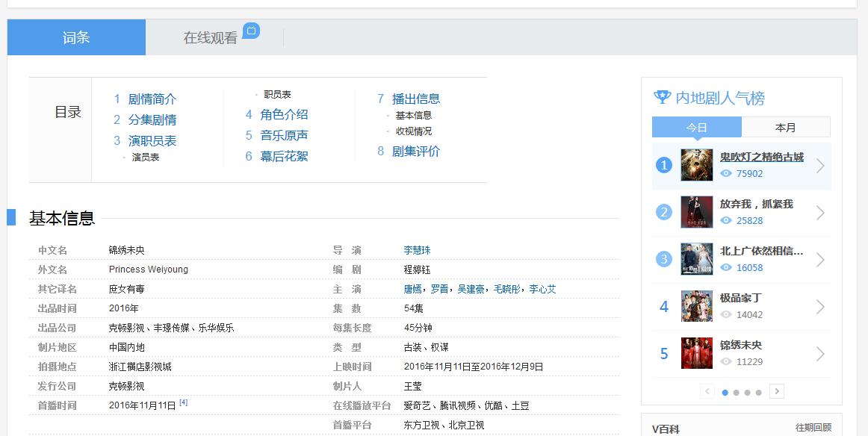The height and width of the screenshot is (436, 868).
Task: Expand the 鬼吹灯之精绝古城 entry arrow
Action: click(x=821, y=163)
